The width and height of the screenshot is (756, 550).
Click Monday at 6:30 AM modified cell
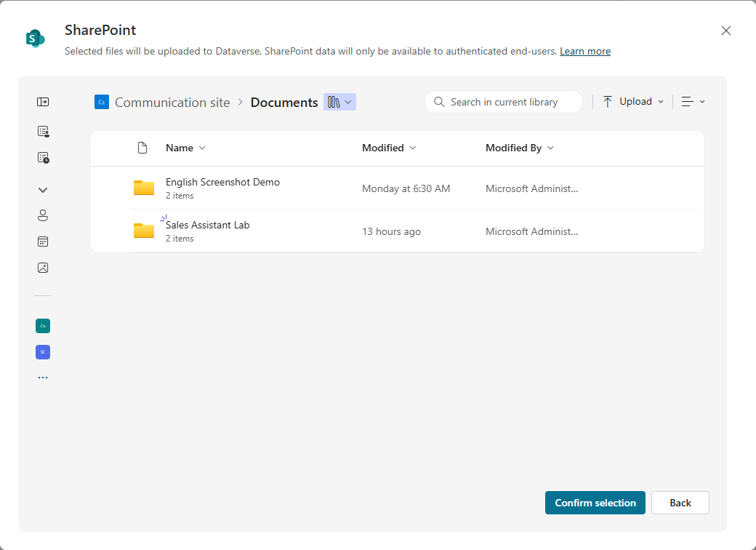(406, 188)
